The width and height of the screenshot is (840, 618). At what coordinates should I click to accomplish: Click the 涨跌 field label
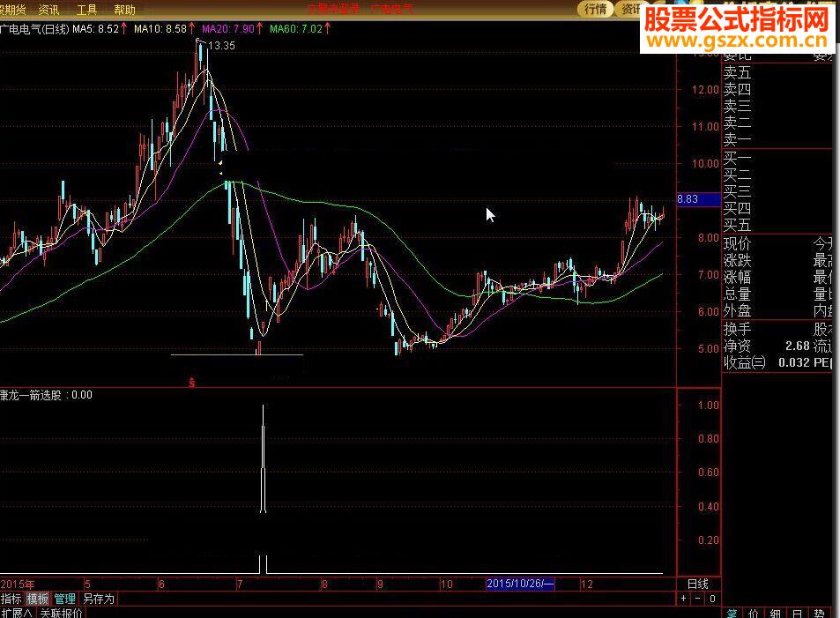(x=737, y=260)
